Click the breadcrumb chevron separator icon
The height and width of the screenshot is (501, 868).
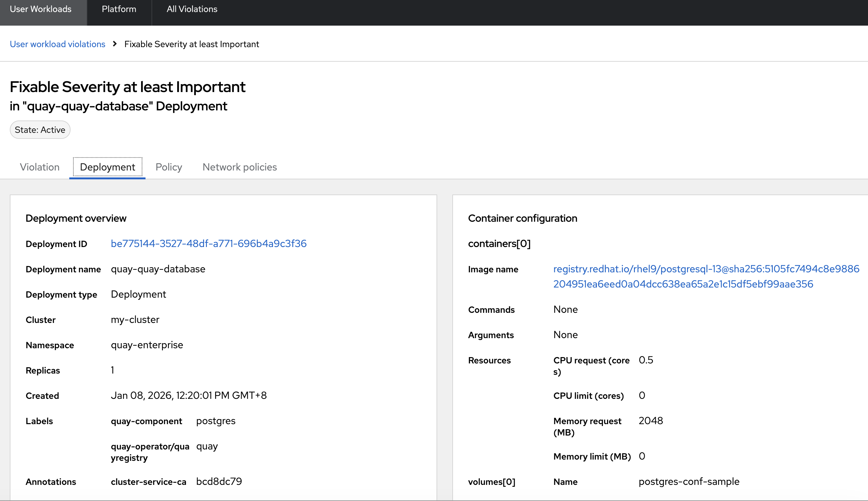tap(115, 44)
